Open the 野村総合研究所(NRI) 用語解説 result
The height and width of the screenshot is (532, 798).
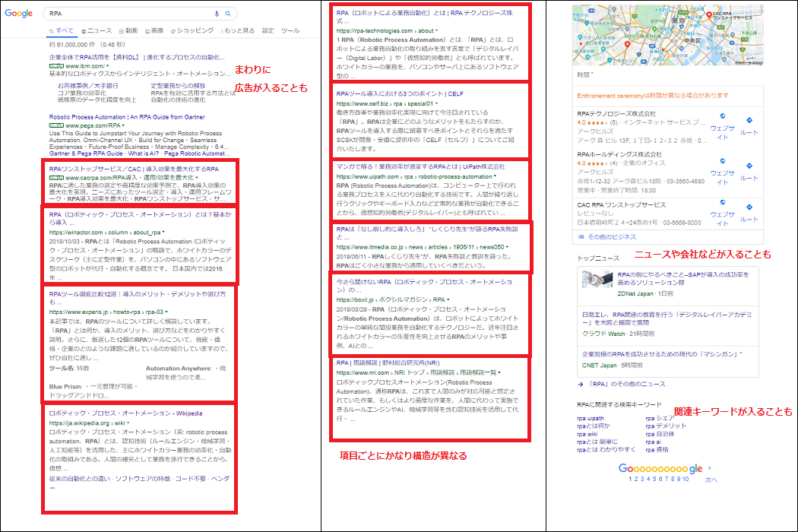pos(388,363)
